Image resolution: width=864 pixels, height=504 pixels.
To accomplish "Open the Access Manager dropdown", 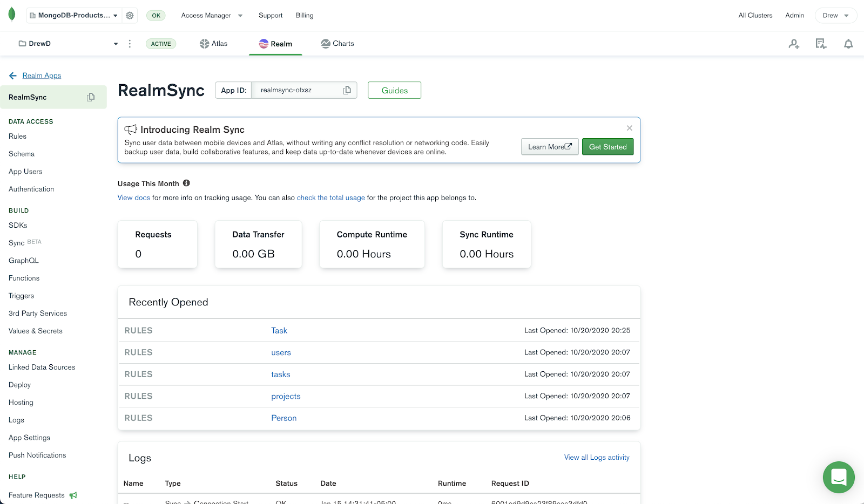I will [x=212, y=16].
